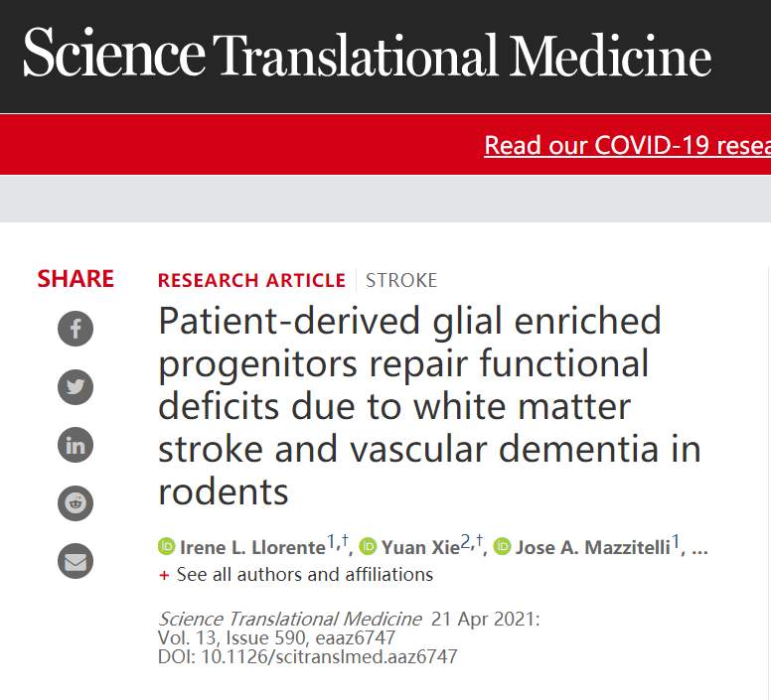Click the article title heading
Image resolution: width=771 pixels, height=700 pixels.
coord(429,406)
